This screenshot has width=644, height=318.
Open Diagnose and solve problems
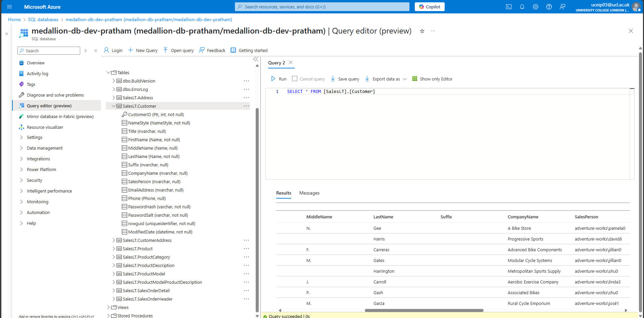point(55,95)
